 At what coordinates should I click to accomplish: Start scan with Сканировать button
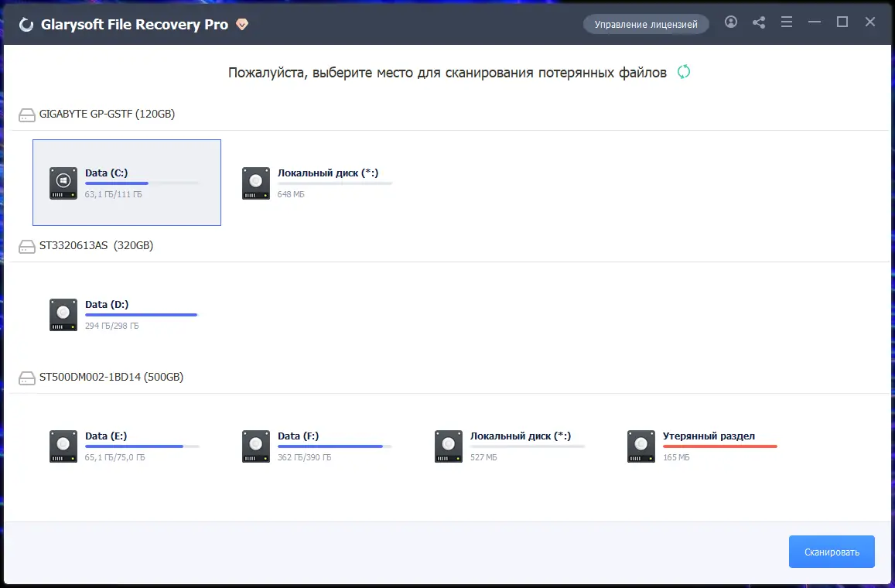point(832,552)
